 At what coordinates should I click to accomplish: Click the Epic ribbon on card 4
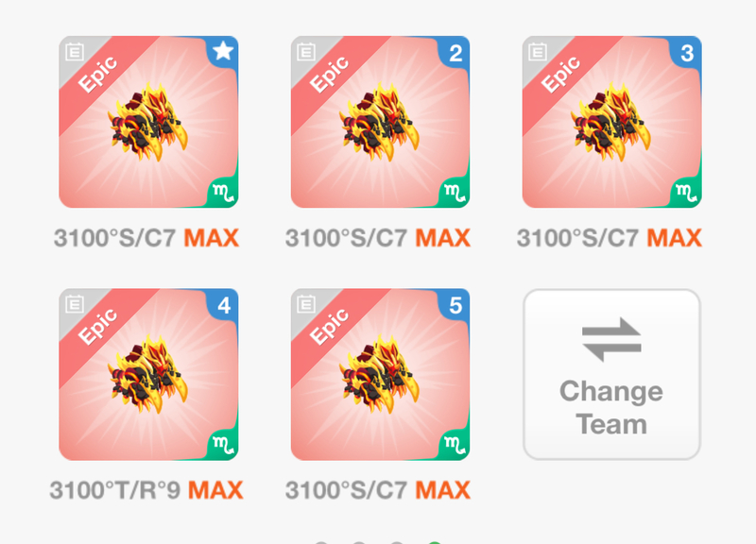coord(99,328)
